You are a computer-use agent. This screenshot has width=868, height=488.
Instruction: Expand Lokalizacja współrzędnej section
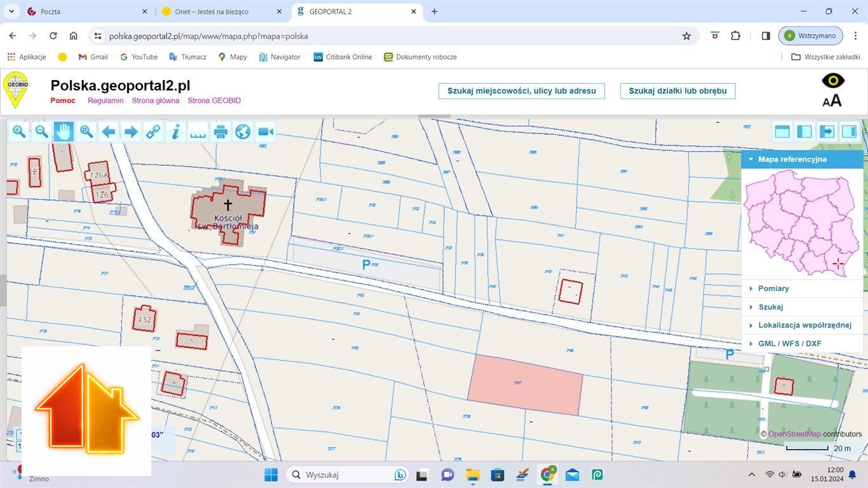[x=802, y=325]
